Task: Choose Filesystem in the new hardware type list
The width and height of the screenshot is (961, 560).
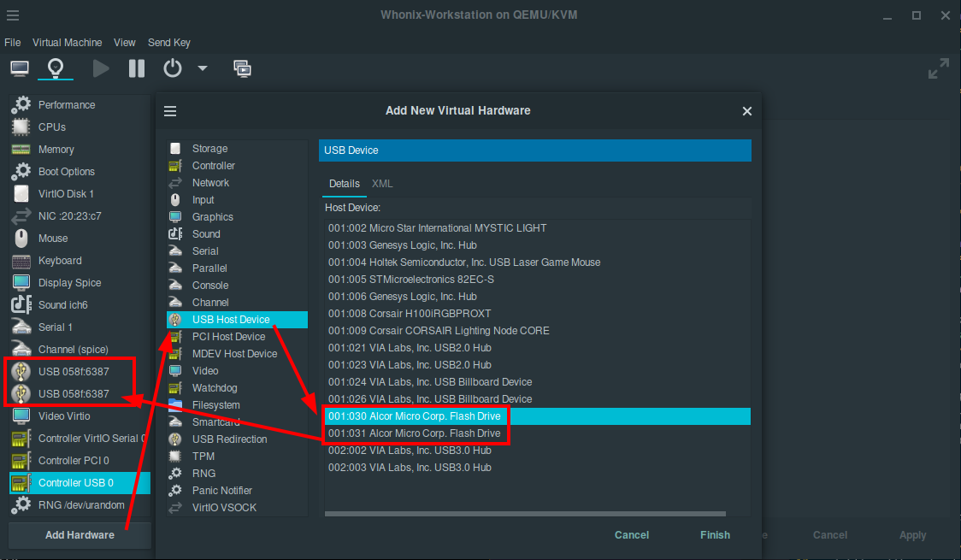Action: [x=237, y=405]
